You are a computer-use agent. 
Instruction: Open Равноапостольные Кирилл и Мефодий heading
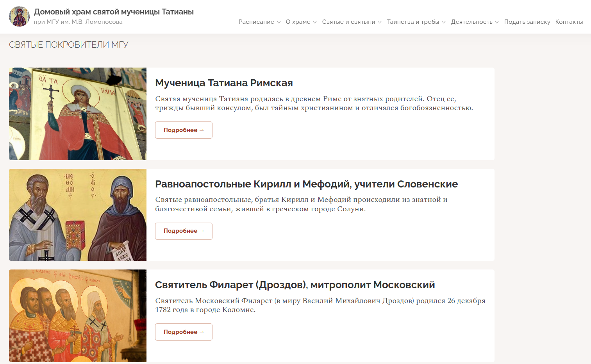click(x=306, y=184)
